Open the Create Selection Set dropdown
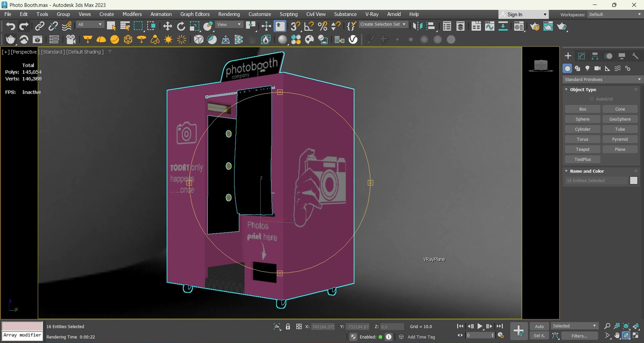 (383, 24)
